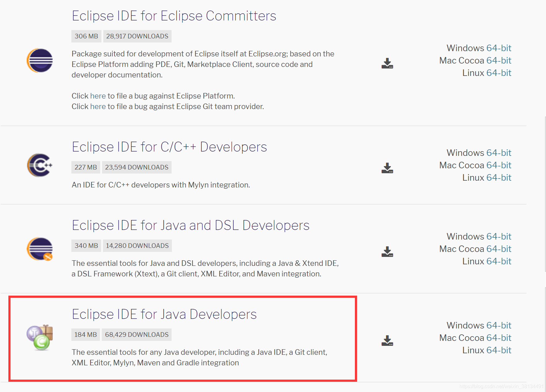Screen dimensions: 546x392
Task: Click 'here' link to file Eclipse Platform bug
Action: point(98,96)
